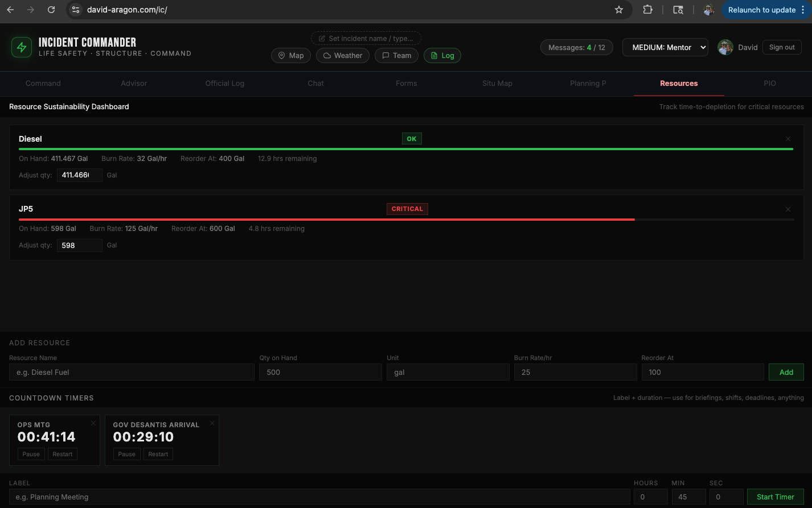Click Start Timer to begin a countdown
The image size is (812, 508).
[775, 497]
